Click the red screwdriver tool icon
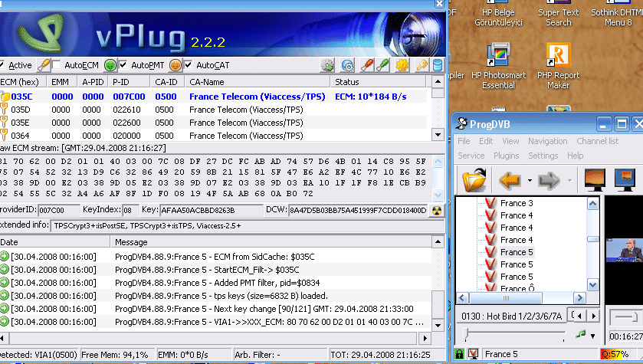Screen dimensions: 643x364 pyautogui.click(x=366, y=65)
